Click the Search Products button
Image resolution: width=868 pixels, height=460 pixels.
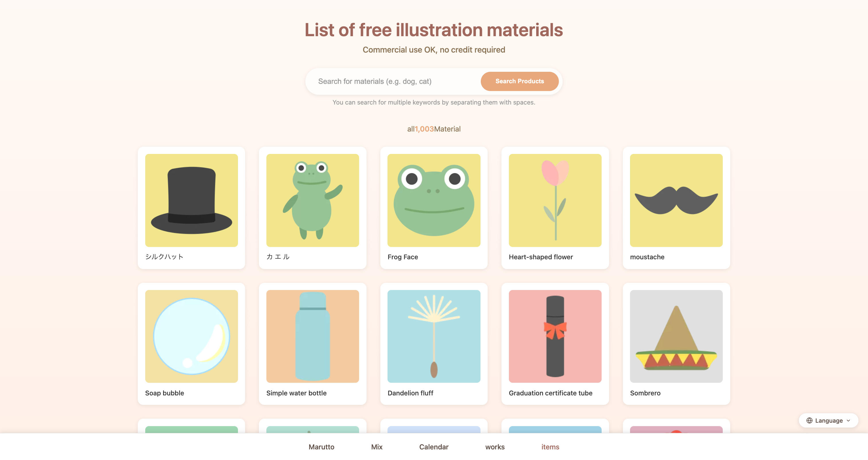(520, 81)
